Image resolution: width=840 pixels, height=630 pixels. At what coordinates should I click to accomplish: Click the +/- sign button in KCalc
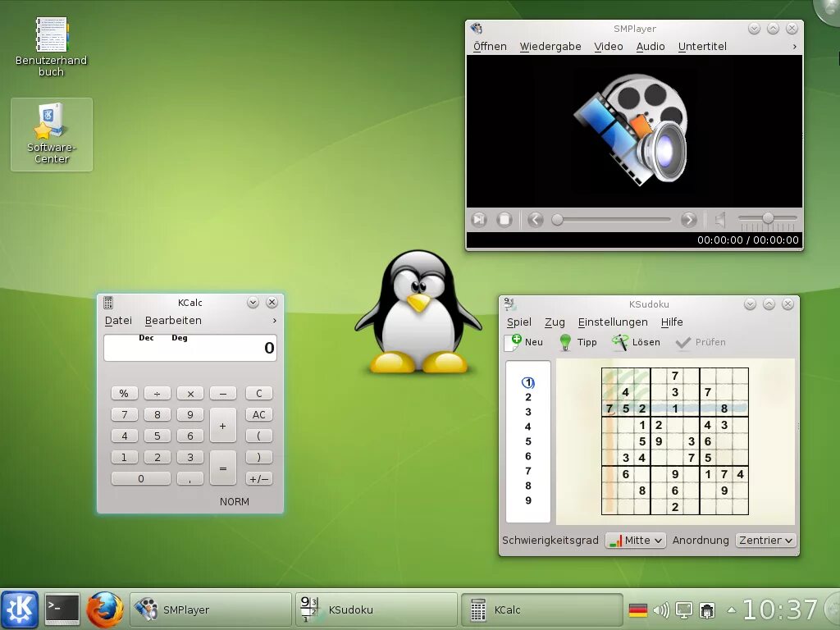pyautogui.click(x=259, y=479)
